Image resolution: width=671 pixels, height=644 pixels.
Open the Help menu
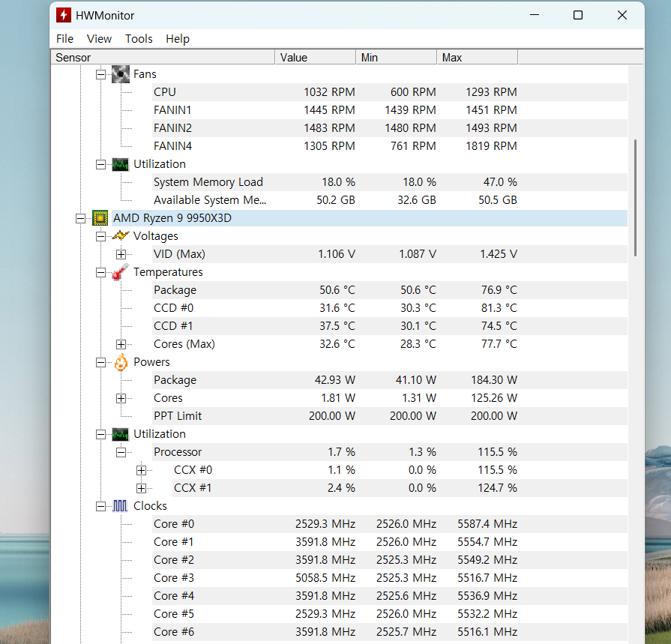[178, 39]
